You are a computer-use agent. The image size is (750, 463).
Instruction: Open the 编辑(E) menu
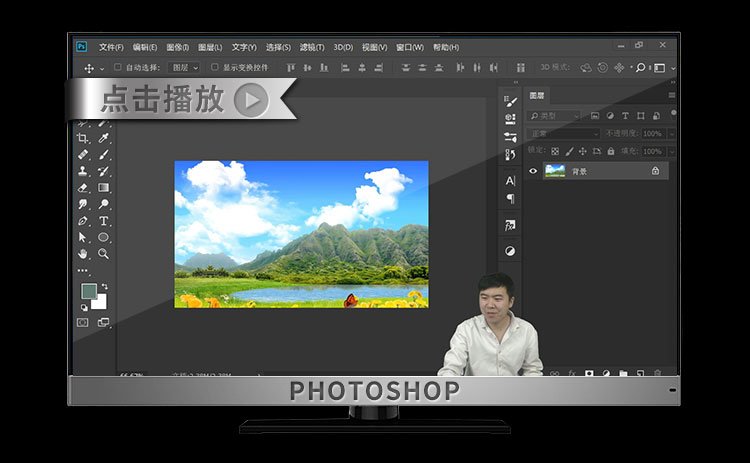pos(145,47)
